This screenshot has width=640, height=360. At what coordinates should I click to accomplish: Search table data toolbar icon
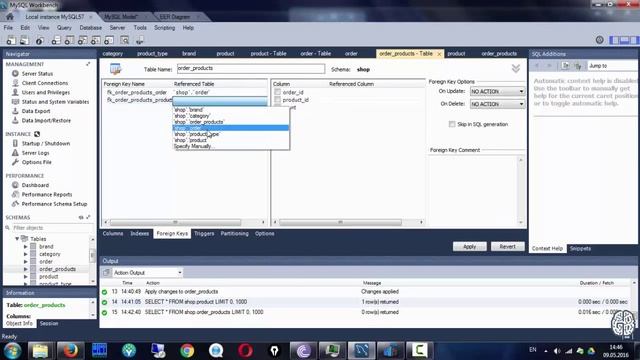(x=125, y=40)
